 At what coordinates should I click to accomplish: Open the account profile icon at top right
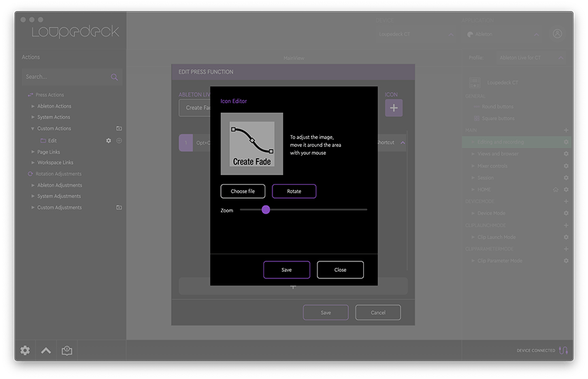point(557,33)
